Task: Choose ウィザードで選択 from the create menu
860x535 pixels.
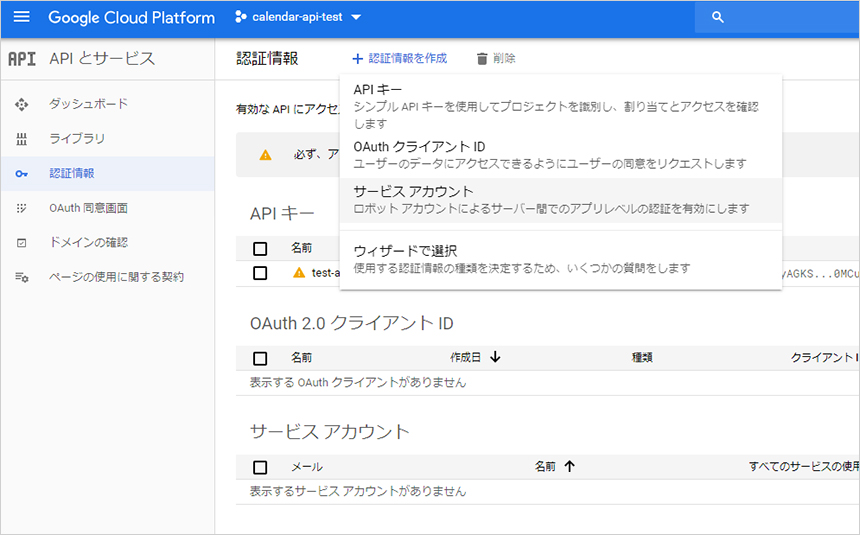Action: pyautogui.click(x=561, y=259)
